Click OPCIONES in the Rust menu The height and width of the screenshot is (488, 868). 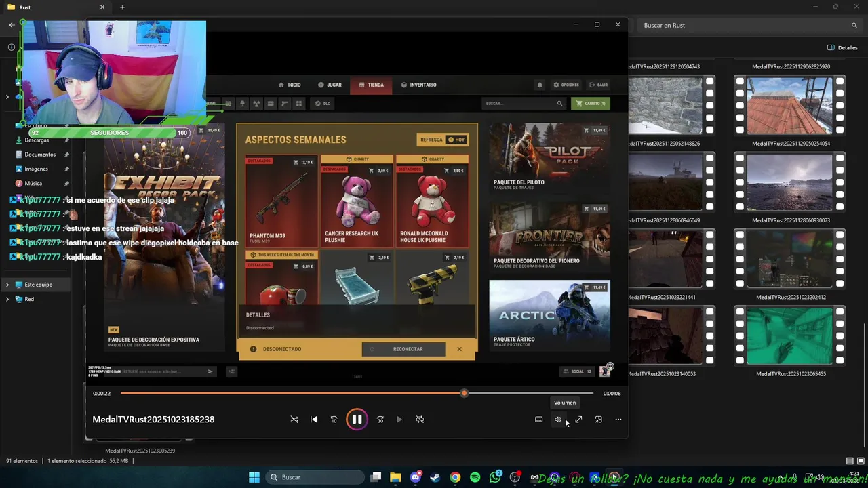(566, 85)
